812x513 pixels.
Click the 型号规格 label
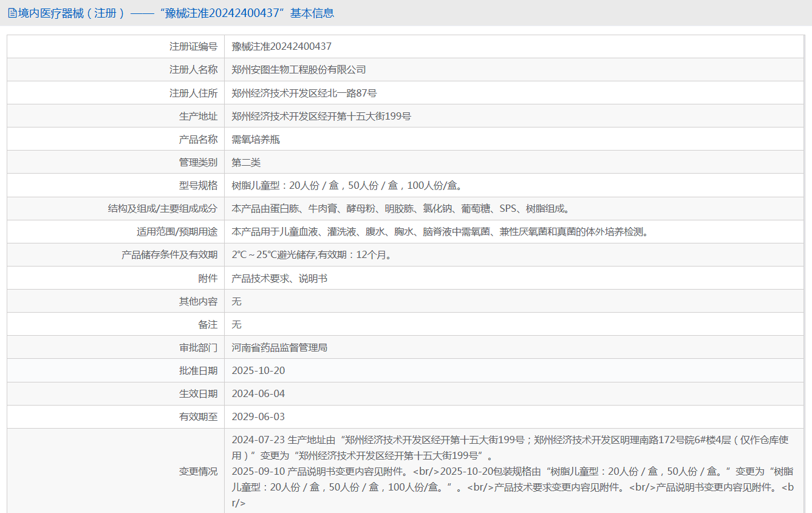pos(198,185)
